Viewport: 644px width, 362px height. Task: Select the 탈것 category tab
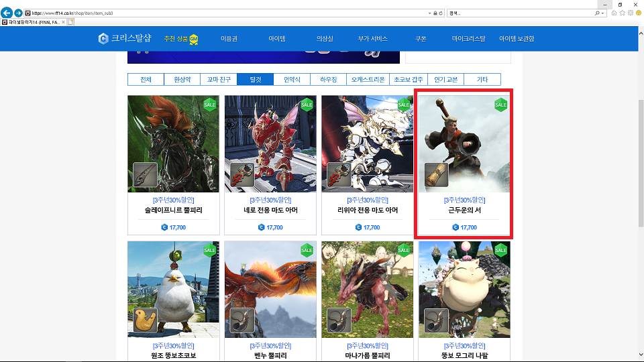point(255,79)
